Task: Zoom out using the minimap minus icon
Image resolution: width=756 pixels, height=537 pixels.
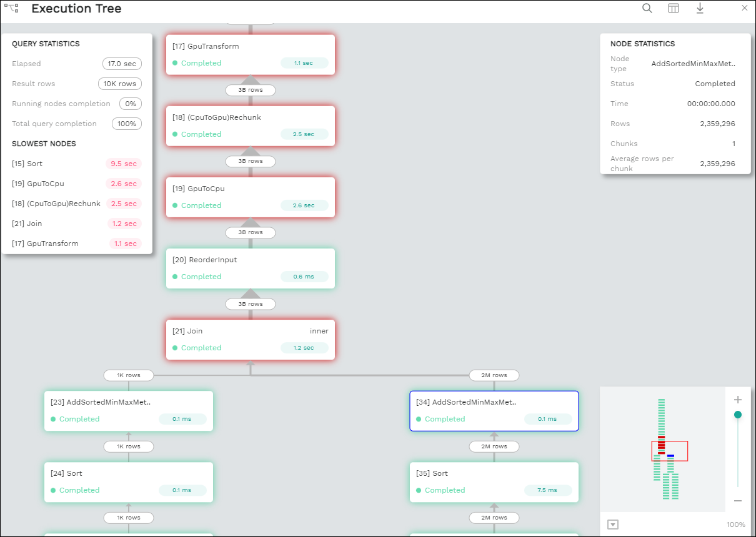Action: tap(738, 500)
